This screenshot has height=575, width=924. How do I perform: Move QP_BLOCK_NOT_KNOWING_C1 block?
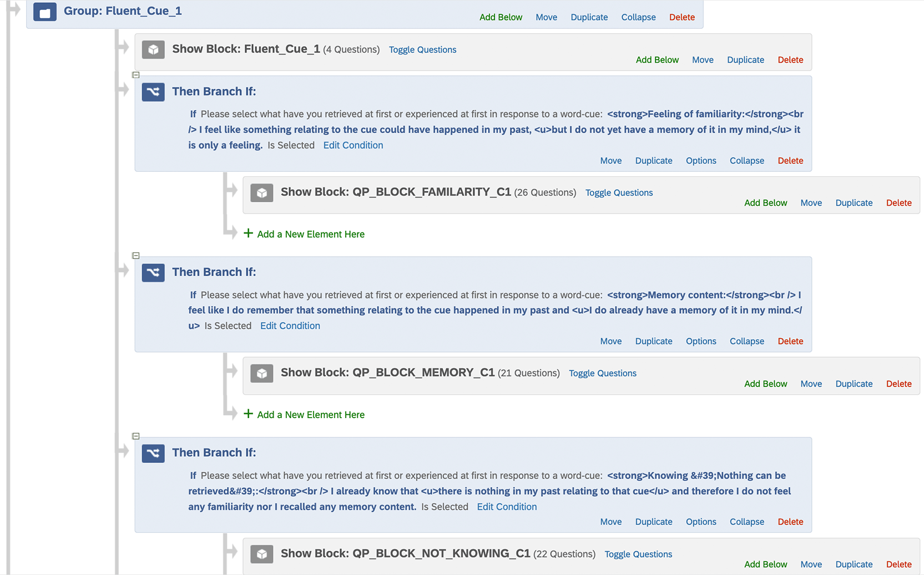click(811, 564)
